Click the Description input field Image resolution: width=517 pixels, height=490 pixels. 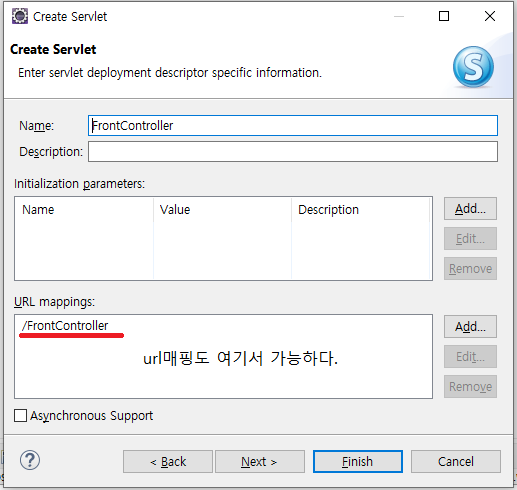tap(293, 152)
